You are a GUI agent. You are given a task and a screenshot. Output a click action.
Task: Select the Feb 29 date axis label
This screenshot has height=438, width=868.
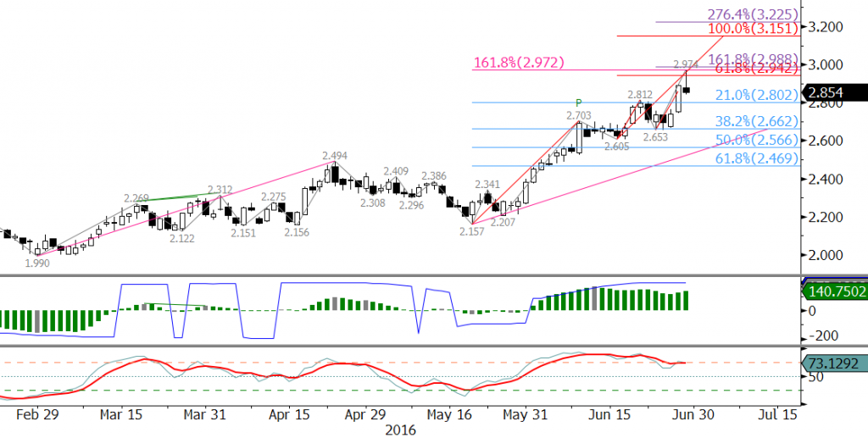(x=37, y=415)
